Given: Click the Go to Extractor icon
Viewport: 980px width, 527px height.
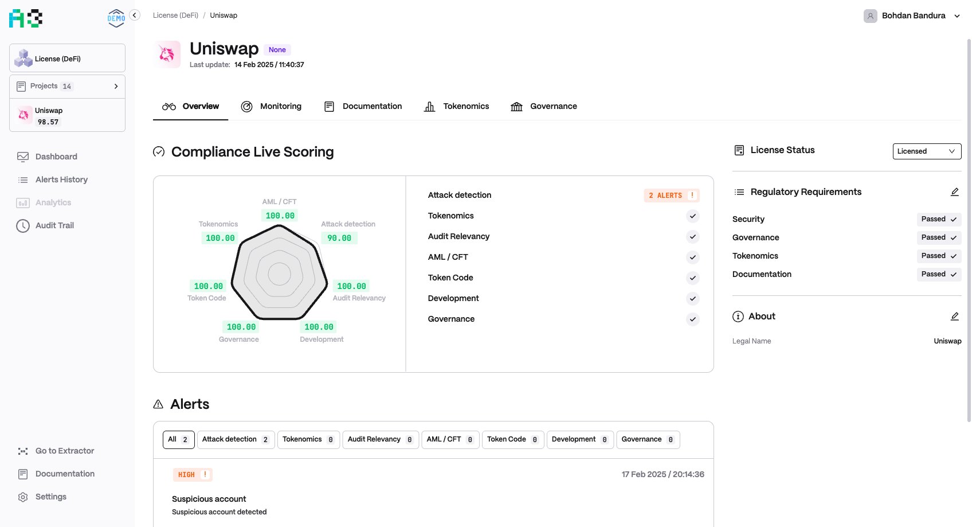Looking at the screenshot, I should (23, 451).
